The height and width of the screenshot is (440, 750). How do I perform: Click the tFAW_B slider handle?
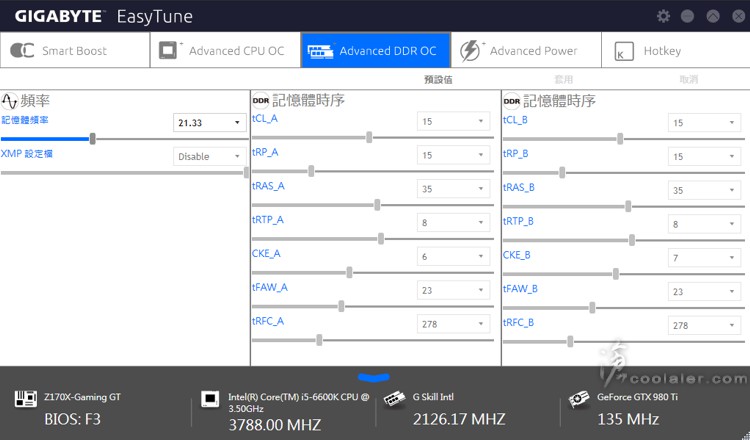coord(592,308)
